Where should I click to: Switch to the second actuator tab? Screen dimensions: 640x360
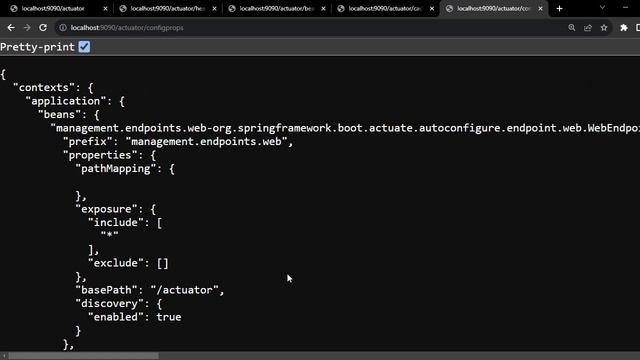167,9
